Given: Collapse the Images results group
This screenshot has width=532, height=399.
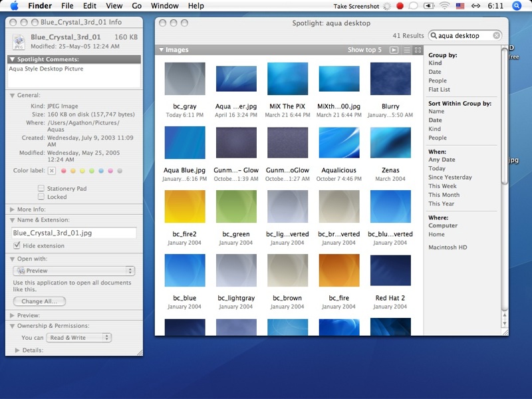Looking at the screenshot, I should [x=161, y=50].
